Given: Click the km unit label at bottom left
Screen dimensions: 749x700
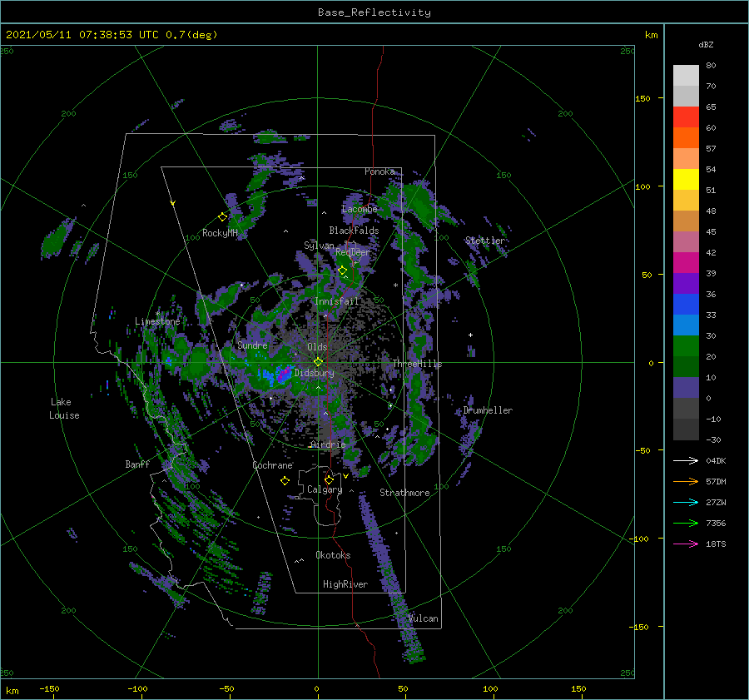Looking at the screenshot, I should [12, 691].
